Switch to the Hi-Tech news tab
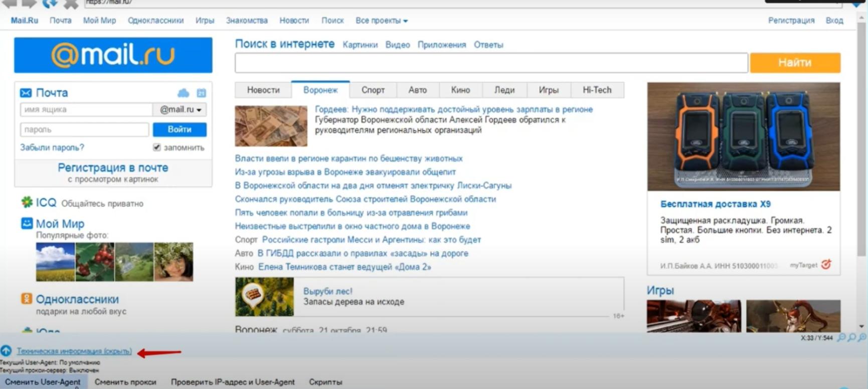 click(597, 90)
